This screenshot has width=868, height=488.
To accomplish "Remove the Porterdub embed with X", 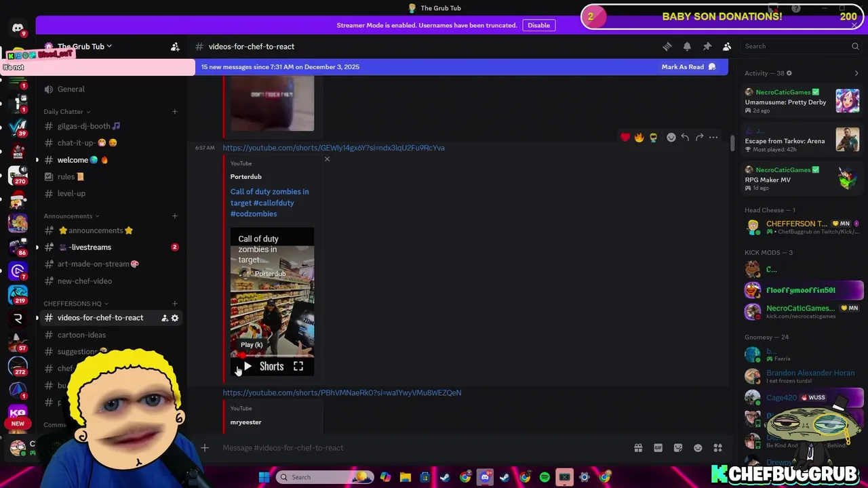I will pyautogui.click(x=327, y=159).
